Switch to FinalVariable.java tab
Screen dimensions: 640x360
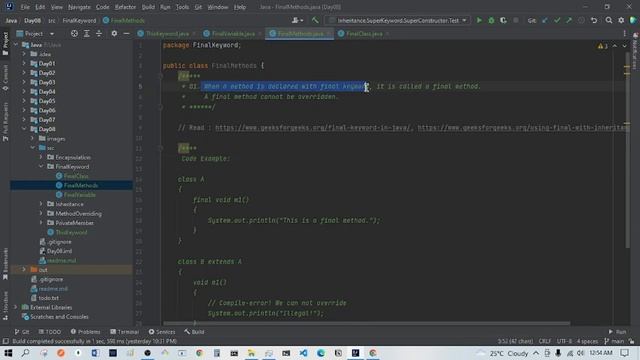coord(233,34)
